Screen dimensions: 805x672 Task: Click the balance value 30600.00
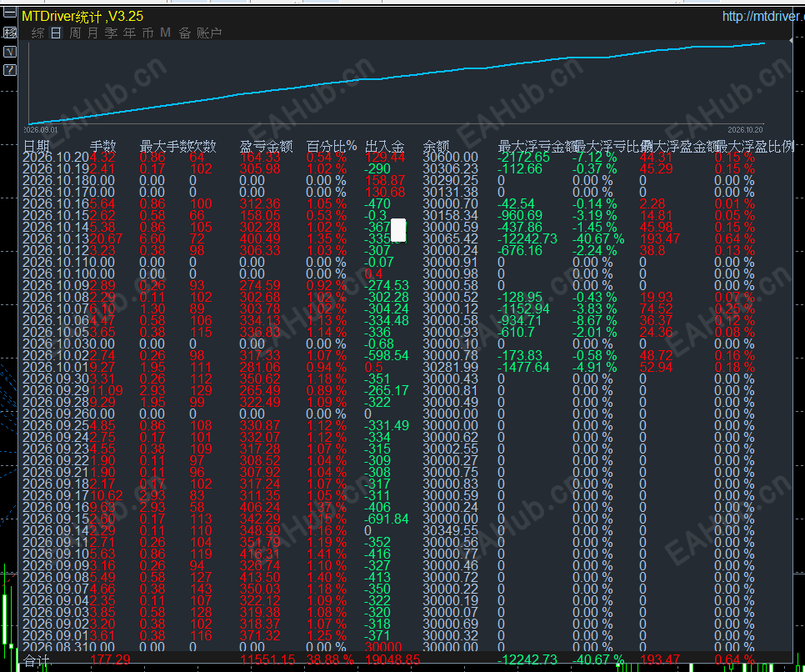click(450, 158)
